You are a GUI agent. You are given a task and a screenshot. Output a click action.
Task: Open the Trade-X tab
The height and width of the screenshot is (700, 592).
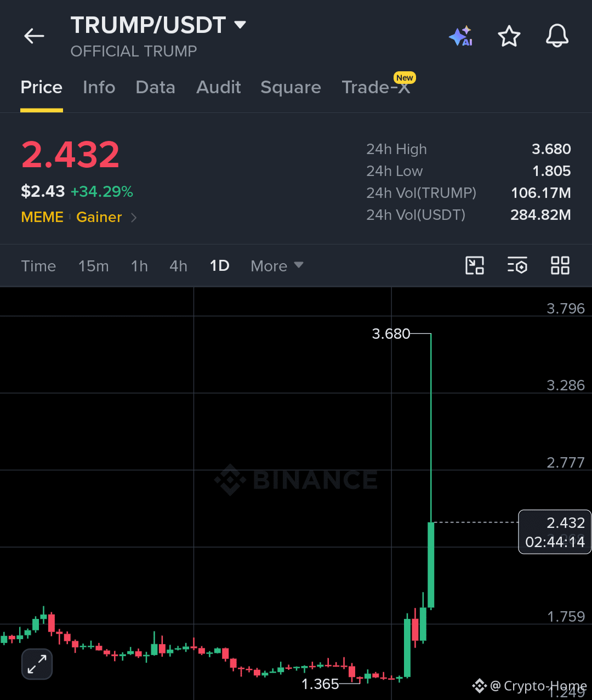[376, 87]
